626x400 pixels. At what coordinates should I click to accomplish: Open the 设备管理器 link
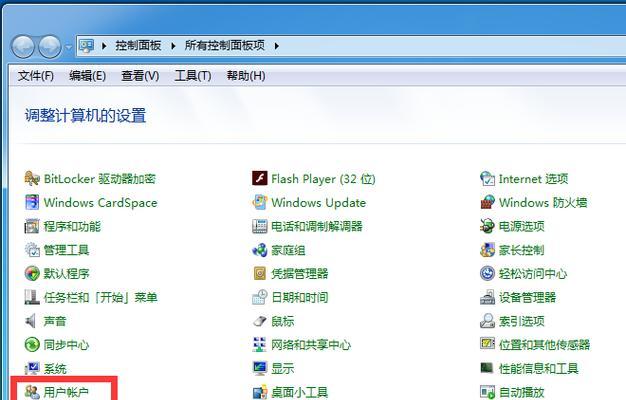527,297
